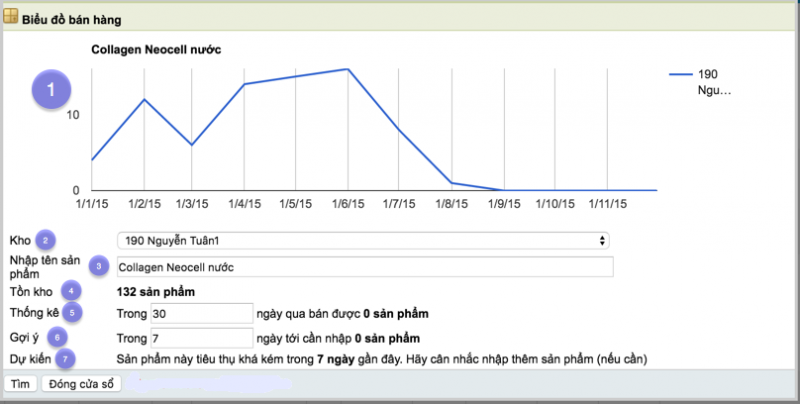Click the Nhập tên sản phẩm label
The width and height of the screenshot is (800, 404).
[x=45, y=267]
